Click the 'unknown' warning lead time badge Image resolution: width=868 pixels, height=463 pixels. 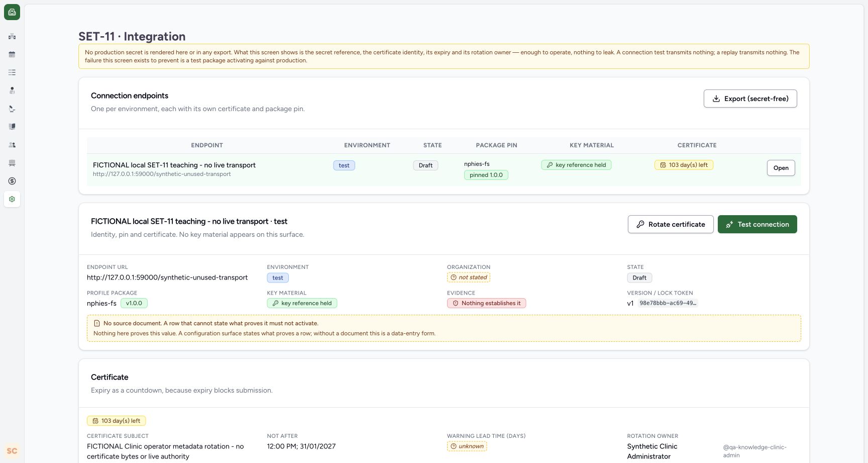click(467, 446)
